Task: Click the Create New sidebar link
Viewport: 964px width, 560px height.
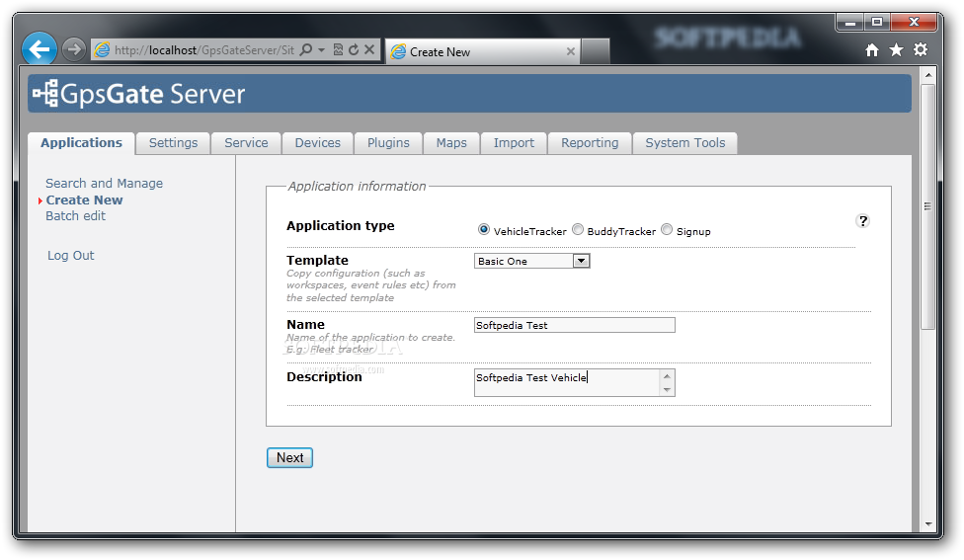Action: coord(84,200)
